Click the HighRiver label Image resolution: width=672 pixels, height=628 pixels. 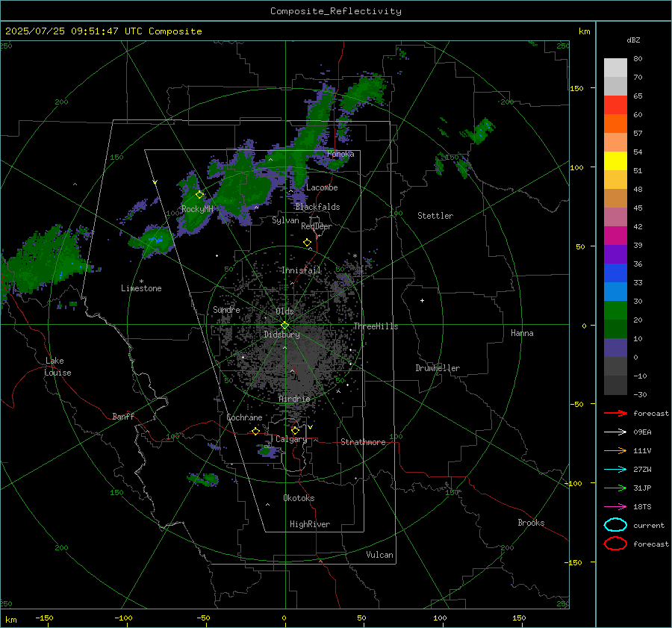(x=310, y=524)
